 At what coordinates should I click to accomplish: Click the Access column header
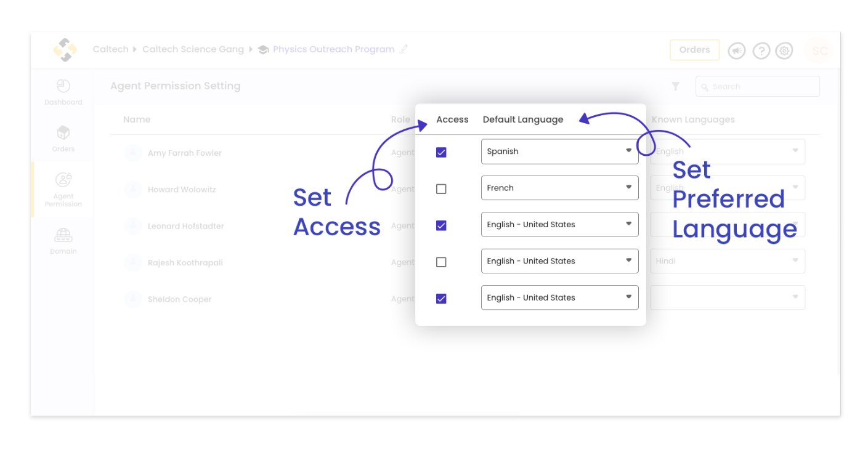452,119
